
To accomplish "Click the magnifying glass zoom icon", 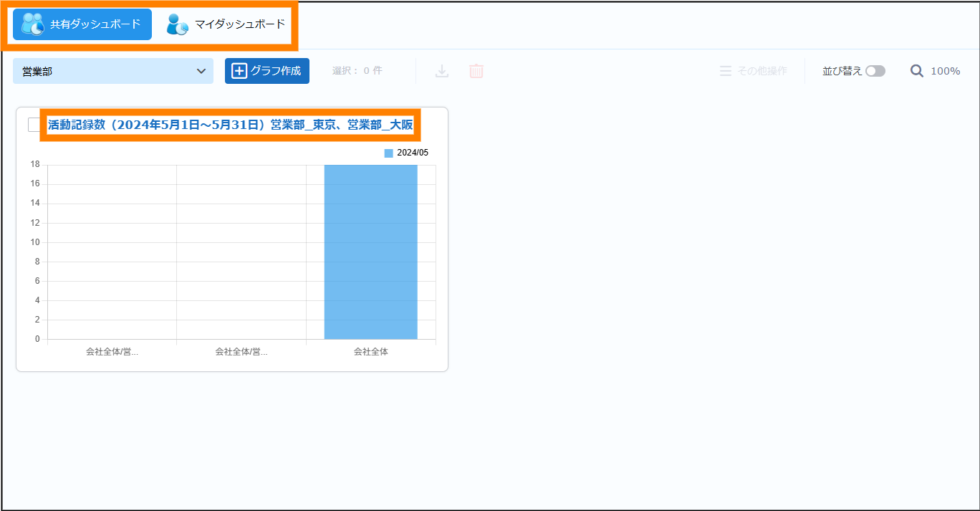I will click(917, 71).
